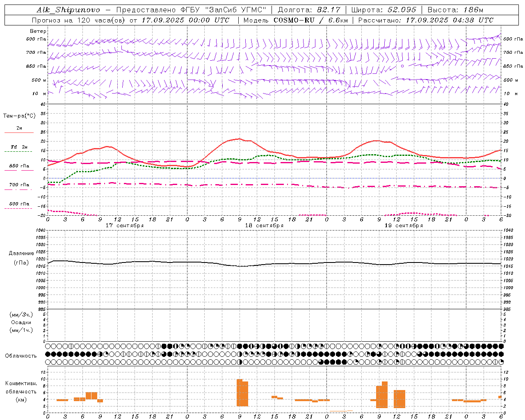Click the 19 сентября date label
The height and width of the screenshot is (420, 525).
pyautogui.click(x=404, y=226)
